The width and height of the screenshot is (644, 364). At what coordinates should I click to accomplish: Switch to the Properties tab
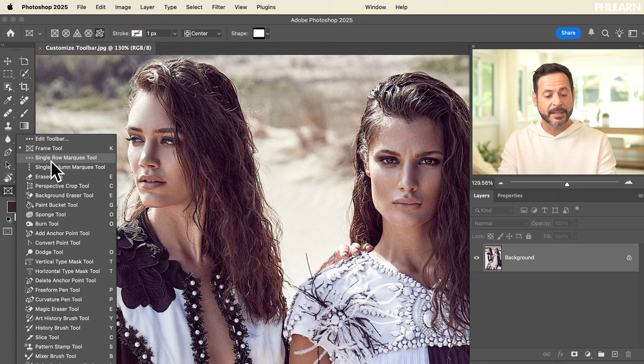click(510, 196)
